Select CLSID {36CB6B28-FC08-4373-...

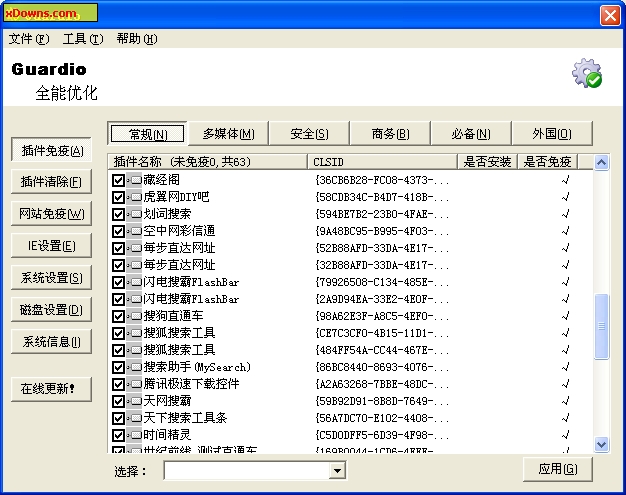point(382,180)
